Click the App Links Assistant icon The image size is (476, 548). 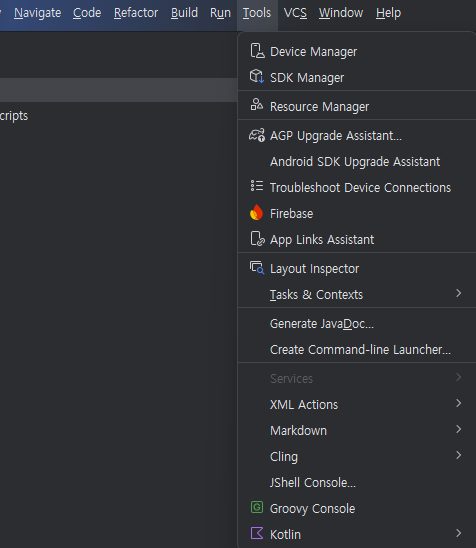coord(257,239)
